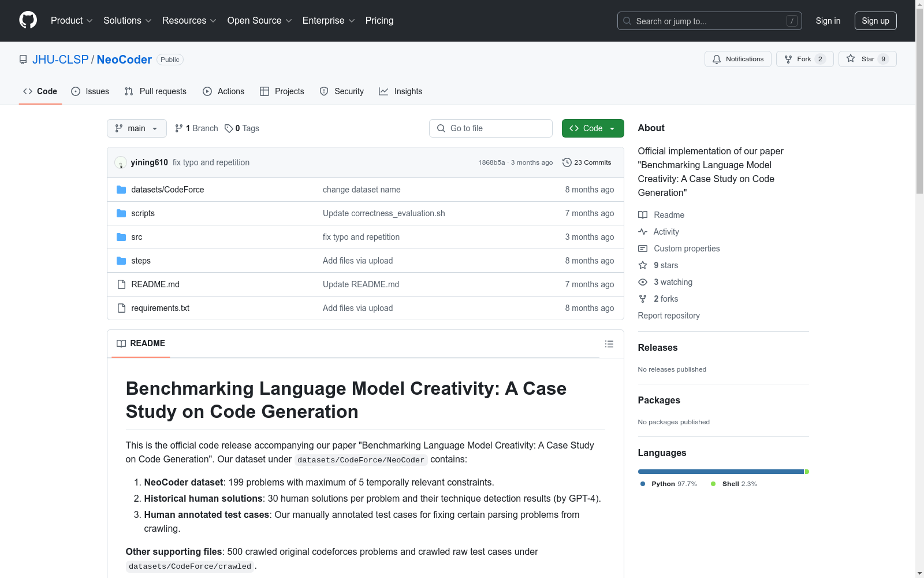This screenshot has width=924, height=578.
Task: Expand the Solutions menu
Action: pos(128,21)
